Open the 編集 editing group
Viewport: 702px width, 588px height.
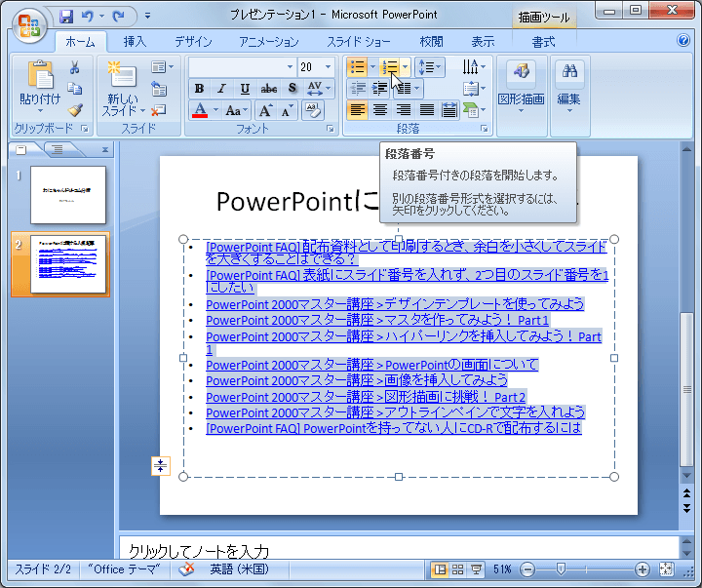[x=569, y=88]
